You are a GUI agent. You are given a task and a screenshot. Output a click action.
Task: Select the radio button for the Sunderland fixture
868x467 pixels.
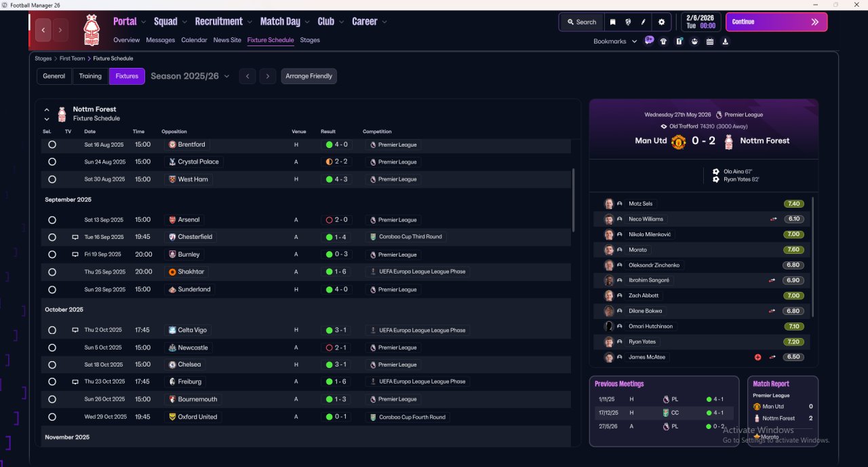pos(52,289)
